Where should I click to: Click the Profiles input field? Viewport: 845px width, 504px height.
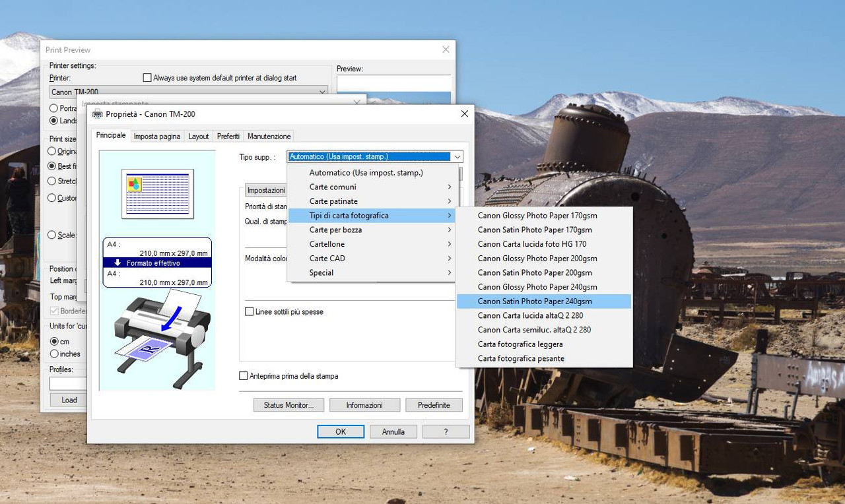coord(69,383)
